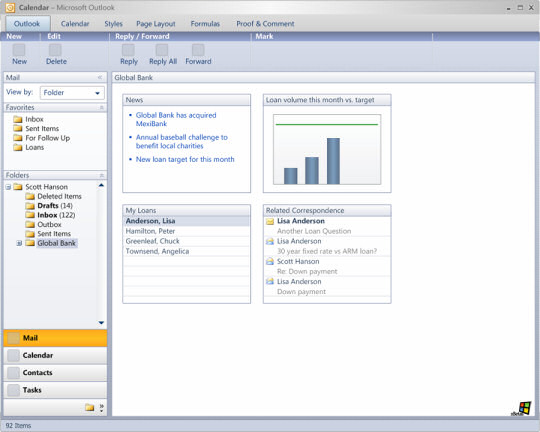Click the Forward toolbar icon
Image resolution: width=540 pixels, height=432 pixels.
coord(198,50)
